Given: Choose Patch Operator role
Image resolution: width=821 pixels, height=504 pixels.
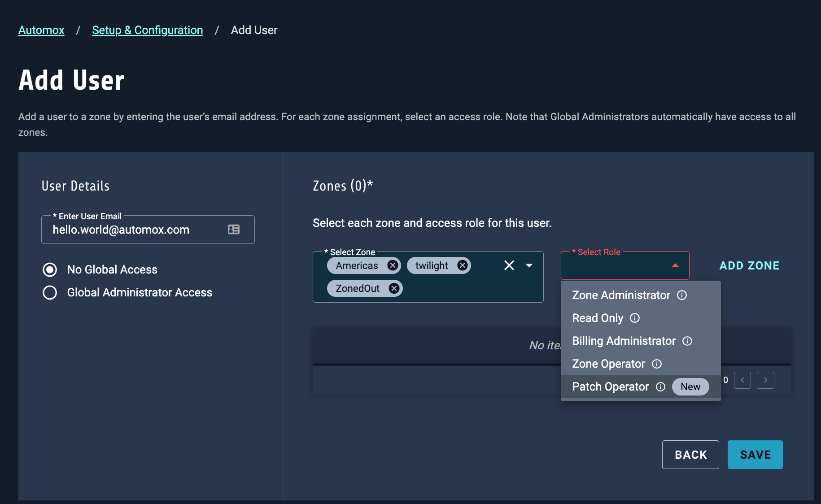Looking at the screenshot, I should tap(641, 387).
